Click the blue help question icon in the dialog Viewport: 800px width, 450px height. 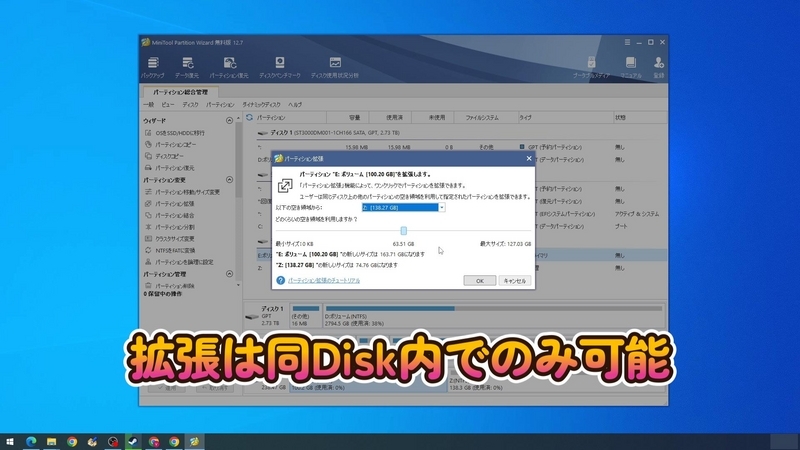281,280
